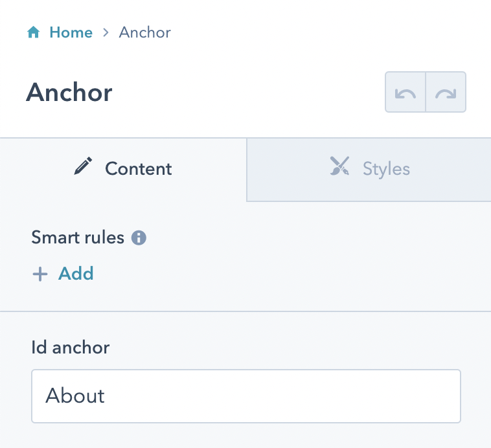Image resolution: width=491 pixels, height=448 pixels.
Task: Go to Home via breadcrumb link
Action: click(x=71, y=32)
